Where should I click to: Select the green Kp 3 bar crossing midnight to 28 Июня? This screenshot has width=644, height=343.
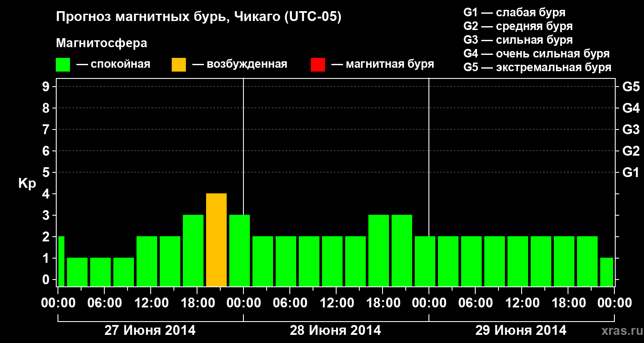point(240,251)
